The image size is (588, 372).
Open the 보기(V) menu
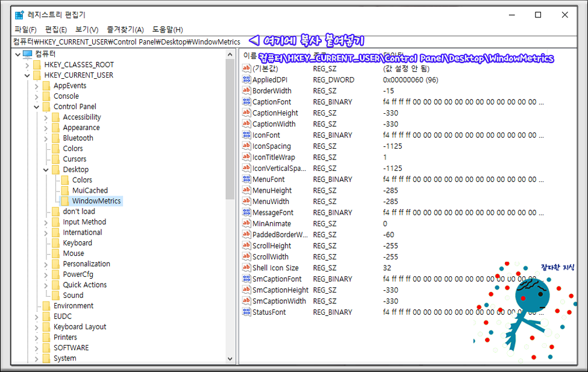87,29
